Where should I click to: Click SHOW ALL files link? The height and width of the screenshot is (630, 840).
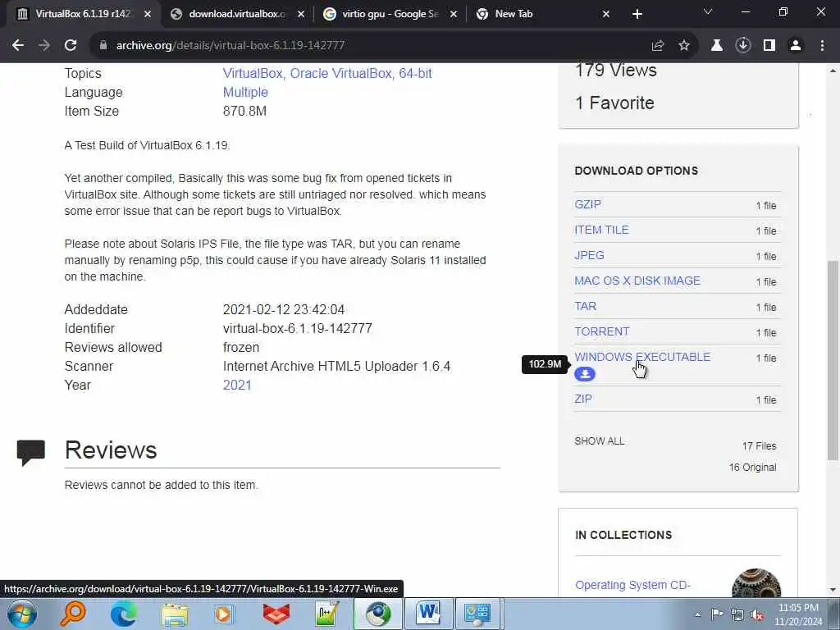coord(600,441)
